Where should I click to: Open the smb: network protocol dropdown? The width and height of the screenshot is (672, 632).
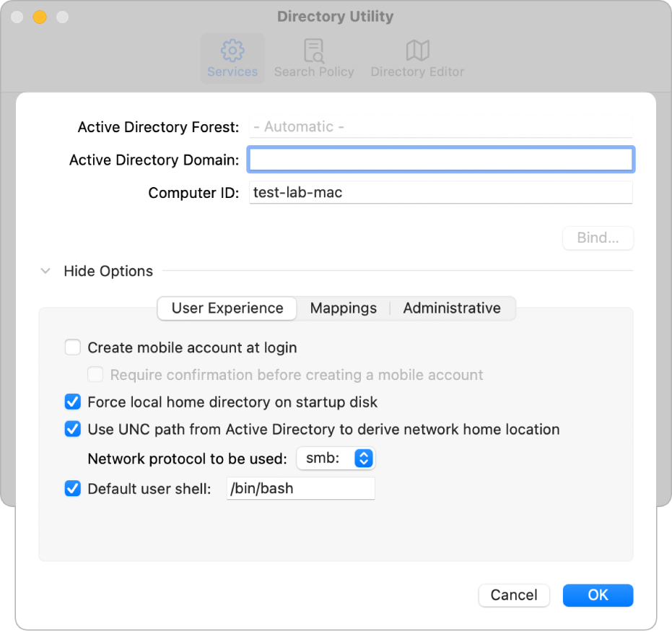336,459
